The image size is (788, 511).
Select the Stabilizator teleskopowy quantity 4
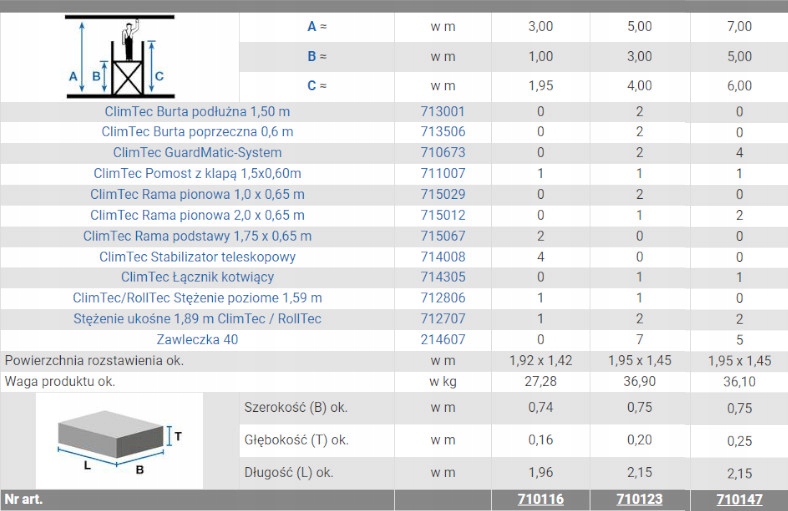tap(541, 257)
